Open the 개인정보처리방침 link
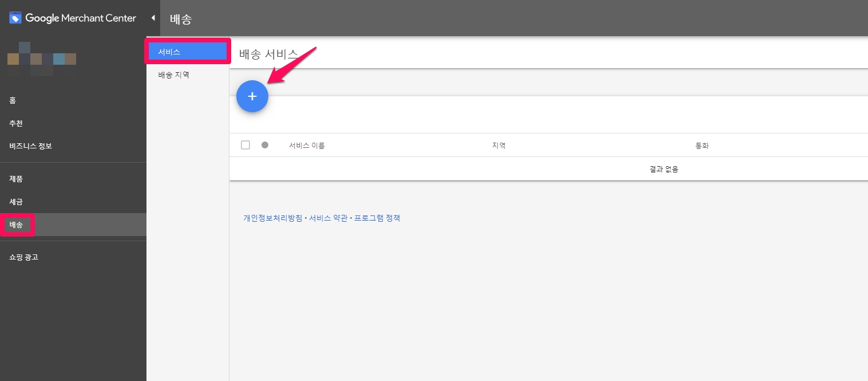868x381 pixels. click(x=272, y=218)
